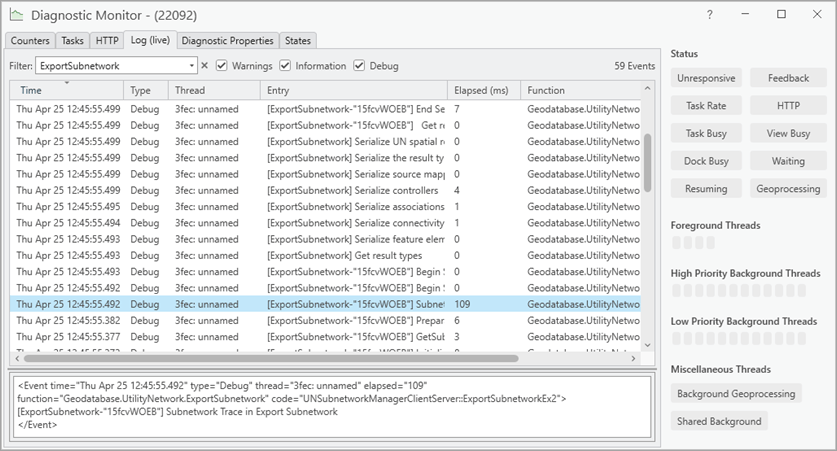Click the Dock Busy button
This screenshot has width=837, height=451.
tap(706, 161)
